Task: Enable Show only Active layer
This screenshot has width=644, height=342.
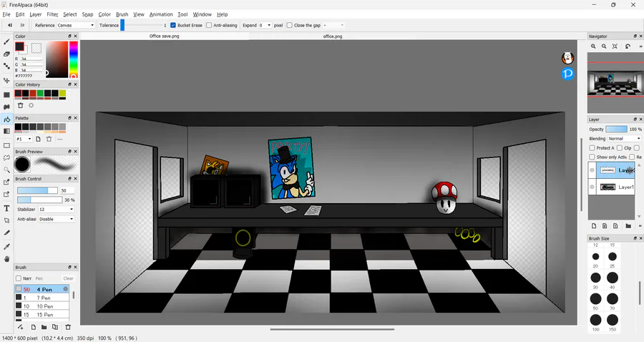Action: tap(592, 157)
